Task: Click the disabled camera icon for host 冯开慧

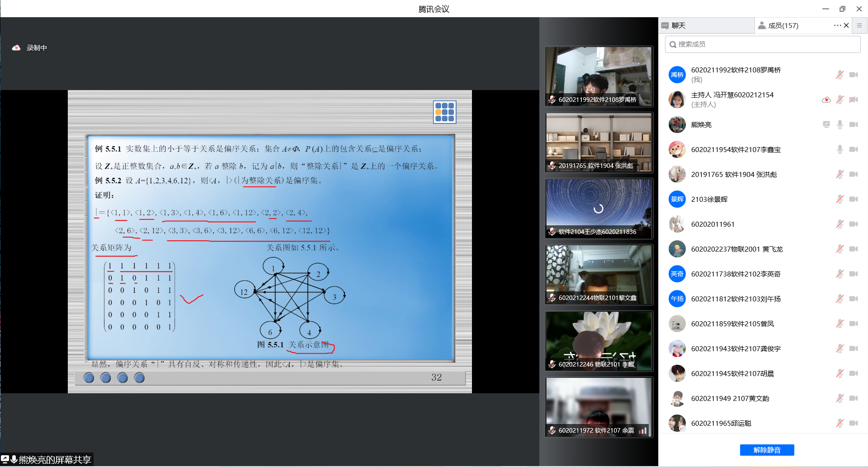Action: (853, 100)
